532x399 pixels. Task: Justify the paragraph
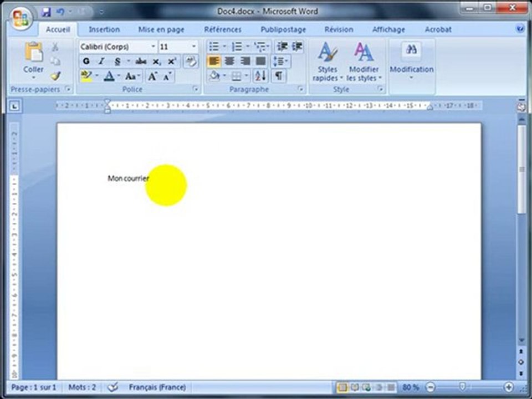click(260, 62)
